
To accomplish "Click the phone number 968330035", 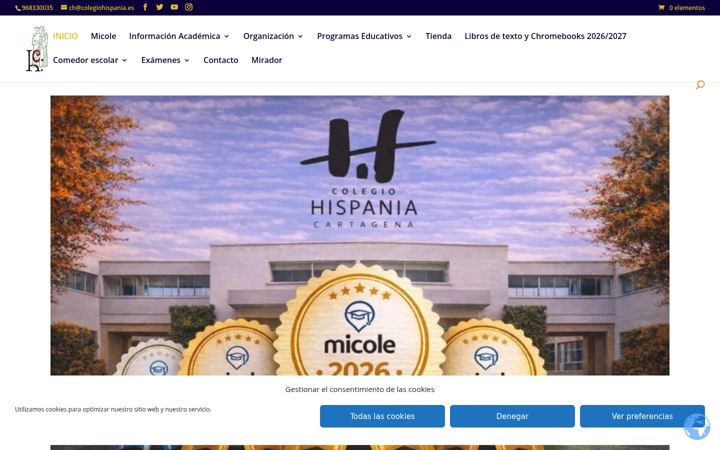I will (x=34, y=8).
